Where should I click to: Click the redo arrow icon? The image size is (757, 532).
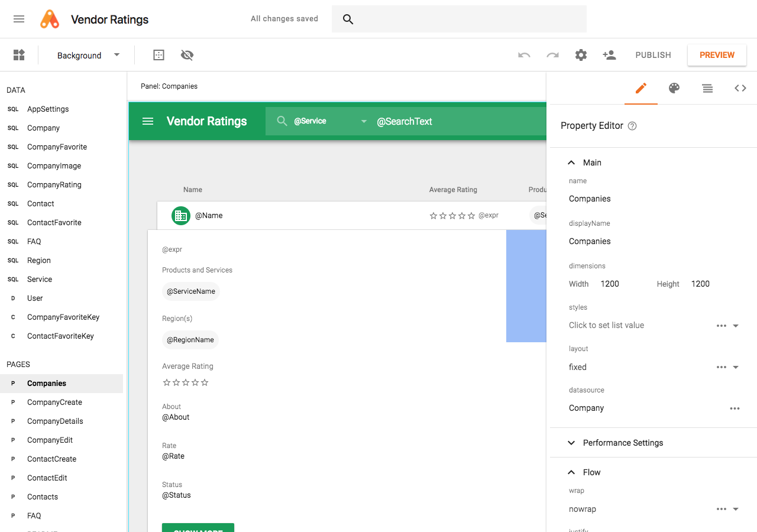552,55
